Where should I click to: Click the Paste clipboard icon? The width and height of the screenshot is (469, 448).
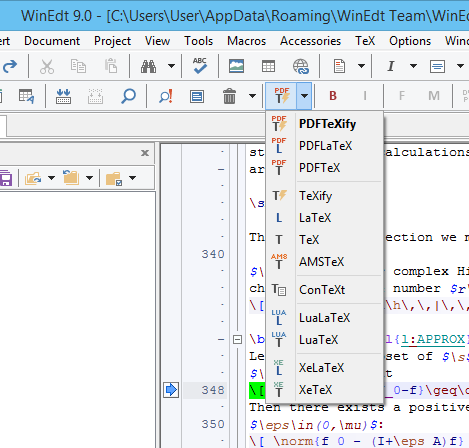(x=111, y=66)
